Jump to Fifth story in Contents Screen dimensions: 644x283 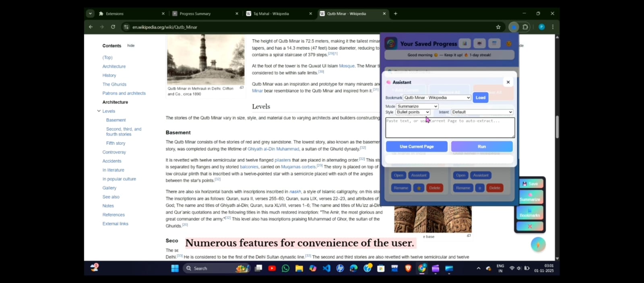pos(116,143)
